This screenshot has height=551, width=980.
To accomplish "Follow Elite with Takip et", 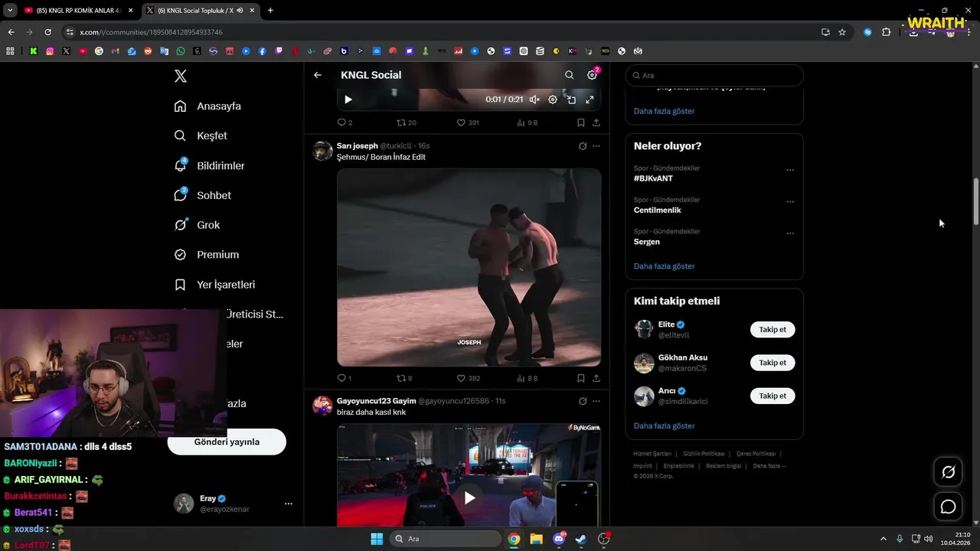I will click(x=773, y=330).
